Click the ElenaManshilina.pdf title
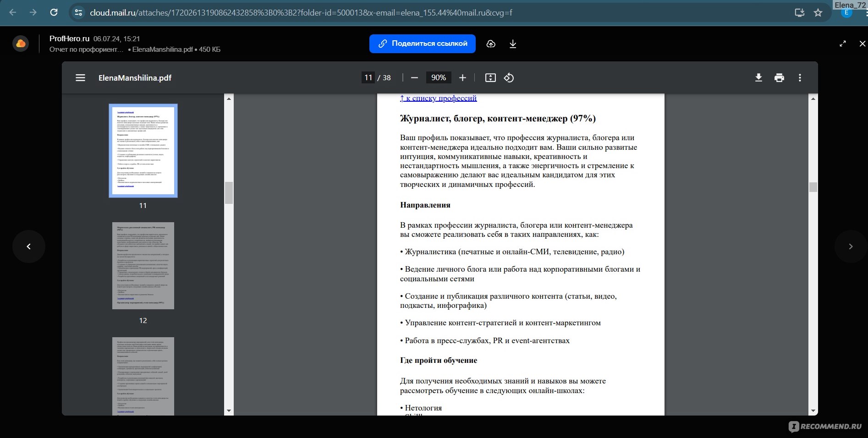868x438 pixels. [x=135, y=78]
